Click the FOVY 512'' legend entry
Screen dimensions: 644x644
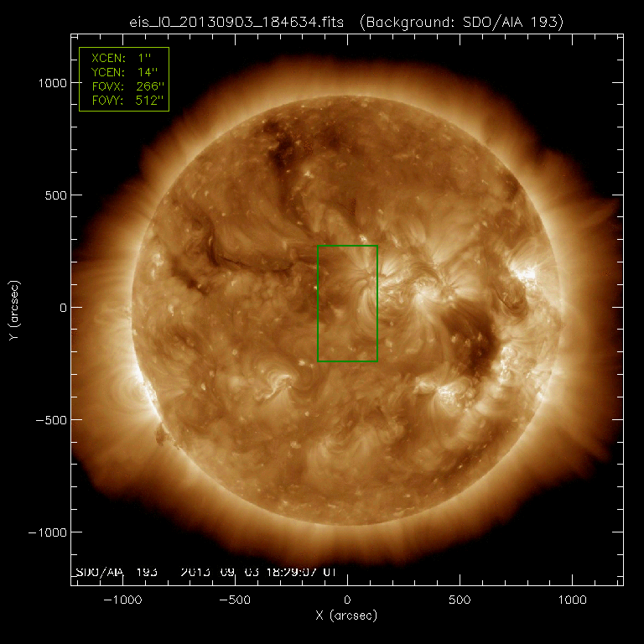(x=124, y=101)
